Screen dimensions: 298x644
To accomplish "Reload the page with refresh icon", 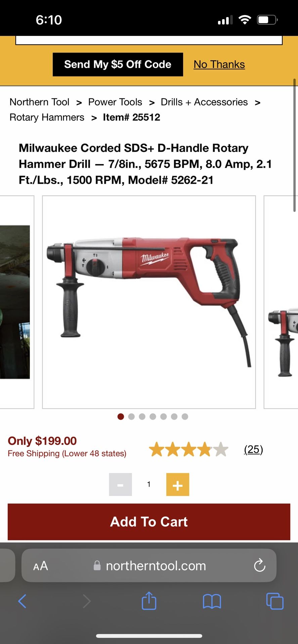I will point(259,566).
